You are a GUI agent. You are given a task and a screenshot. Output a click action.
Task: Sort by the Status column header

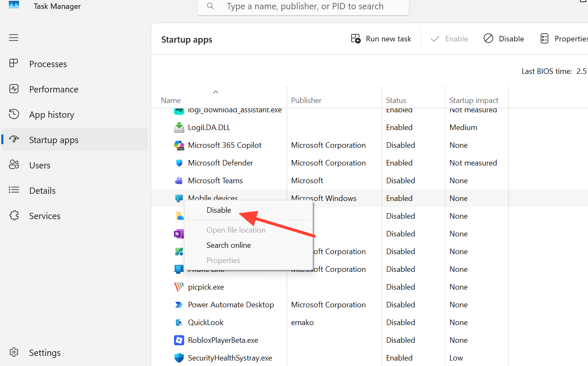(396, 100)
